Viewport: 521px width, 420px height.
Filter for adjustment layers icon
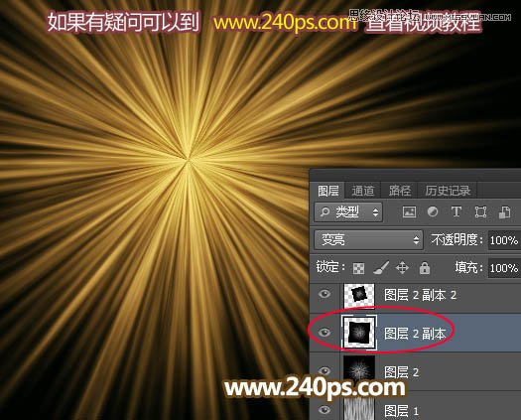[x=433, y=211]
